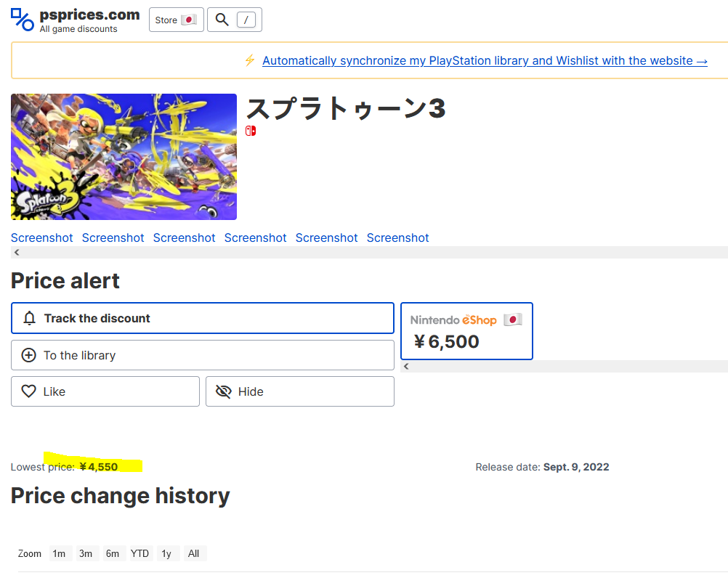Click the Price change history heading
The image size is (728, 578).
(121, 495)
